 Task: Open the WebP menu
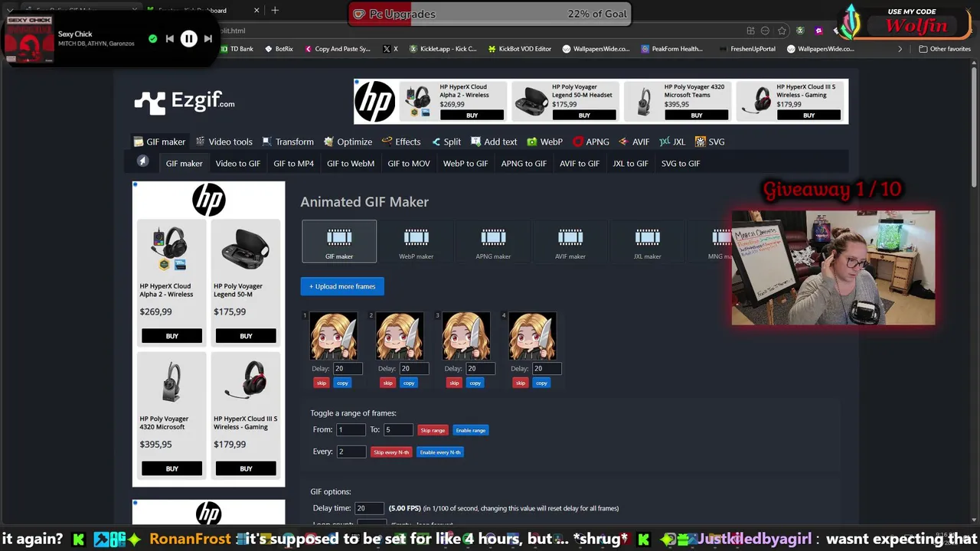tap(544, 142)
